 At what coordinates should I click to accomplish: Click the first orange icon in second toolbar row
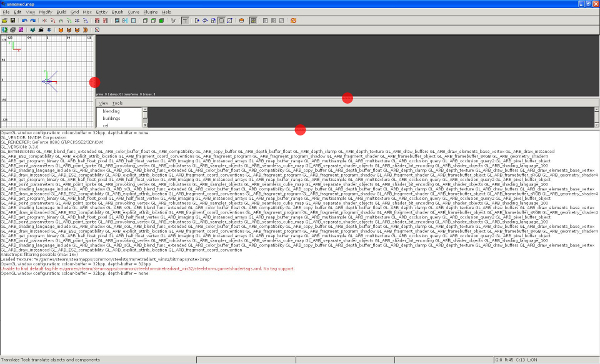60,30
